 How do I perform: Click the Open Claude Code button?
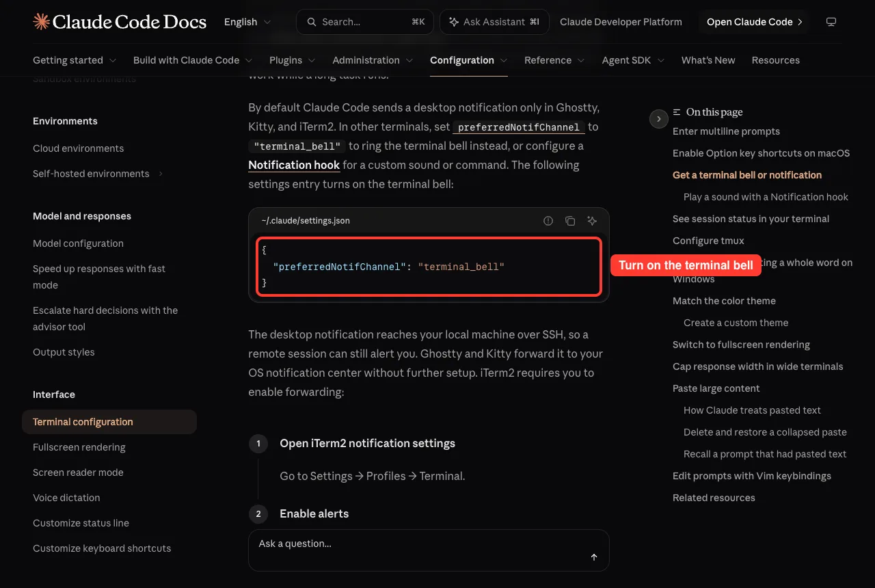[754, 22]
